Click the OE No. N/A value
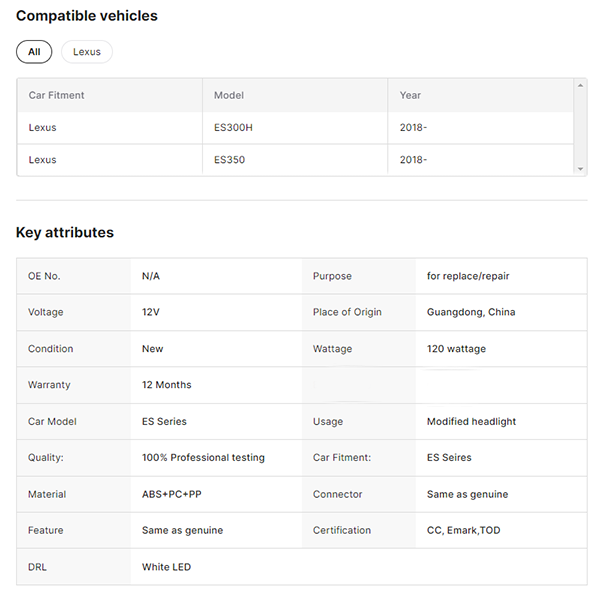This screenshot has width=600, height=600. tap(151, 276)
